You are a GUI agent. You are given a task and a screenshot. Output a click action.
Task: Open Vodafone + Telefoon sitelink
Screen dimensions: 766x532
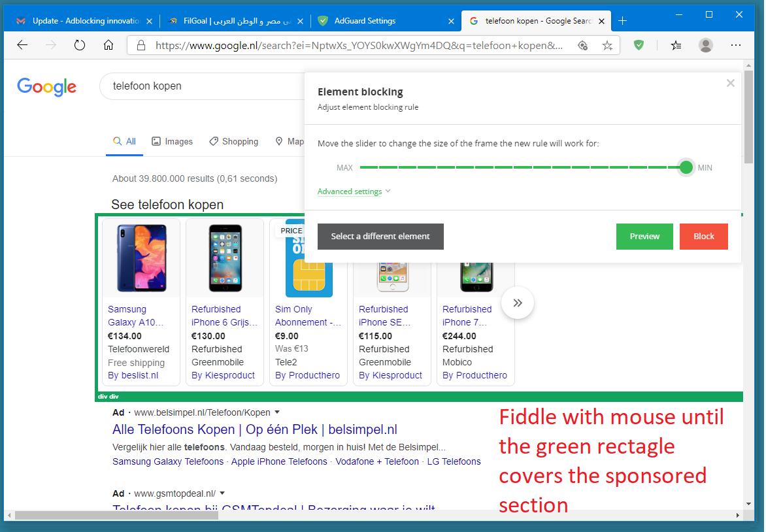[x=377, y=461]
